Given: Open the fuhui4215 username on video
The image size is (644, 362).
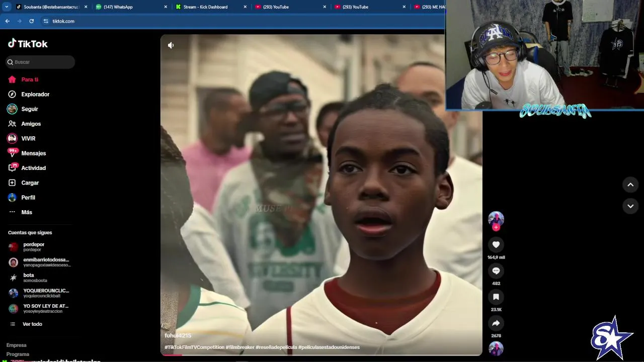Looking at the screenshot, I should pyautogui.click(x=178, y=335).
